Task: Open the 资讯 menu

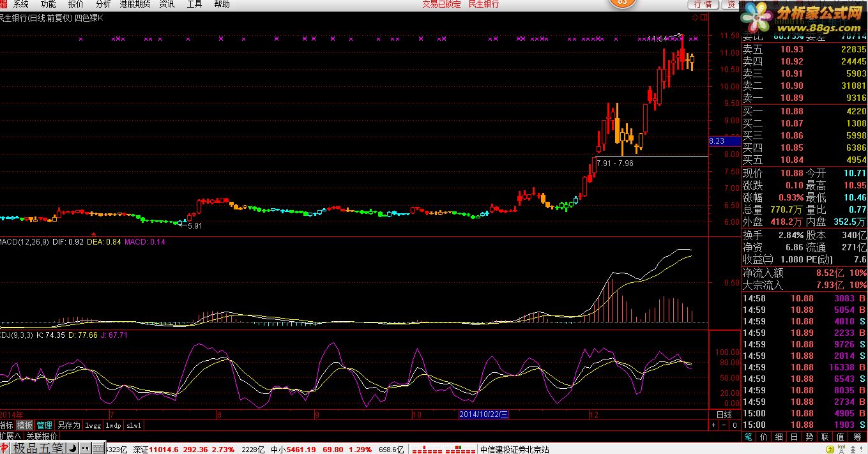Action: pyautogui.click(x=167, y=4)
